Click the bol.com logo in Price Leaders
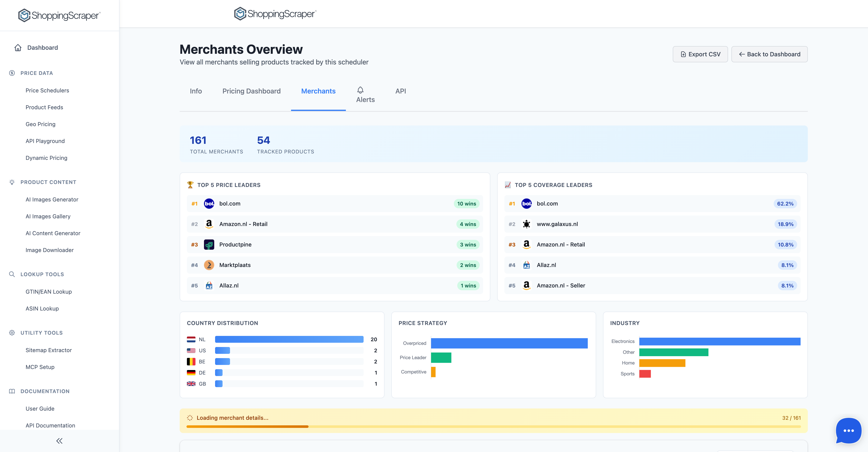 pyautogui.click(x=209, y=204)
